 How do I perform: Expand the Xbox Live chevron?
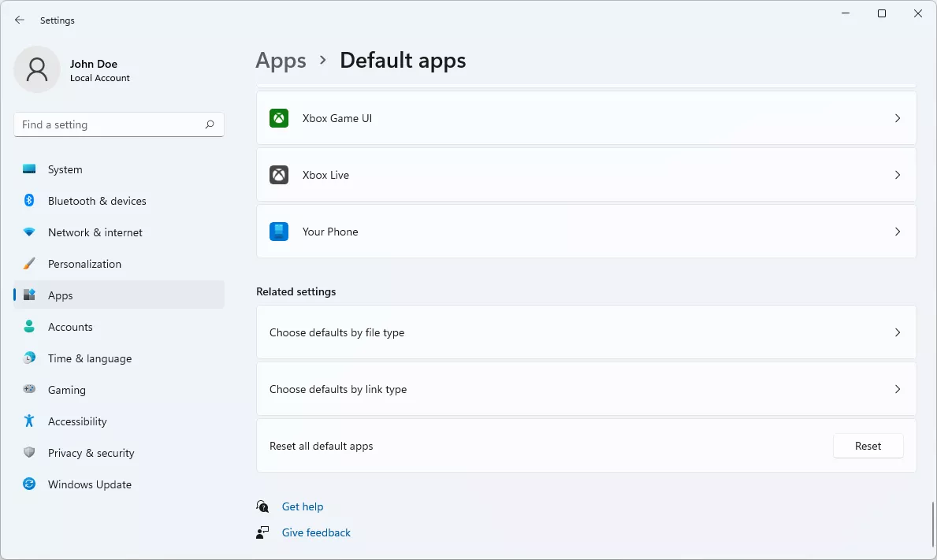tap(898, 175)
